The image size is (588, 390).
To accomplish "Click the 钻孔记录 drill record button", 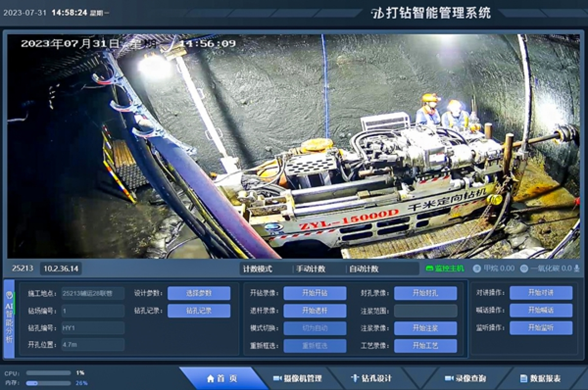I will pos(199,311).
